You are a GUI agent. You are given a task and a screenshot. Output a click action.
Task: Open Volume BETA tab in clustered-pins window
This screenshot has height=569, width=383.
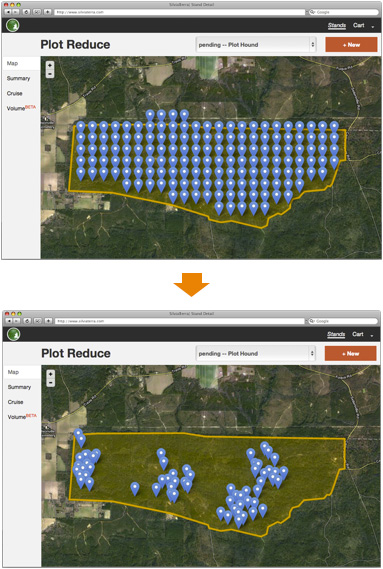pyautogui.click(x=22, y=417)
